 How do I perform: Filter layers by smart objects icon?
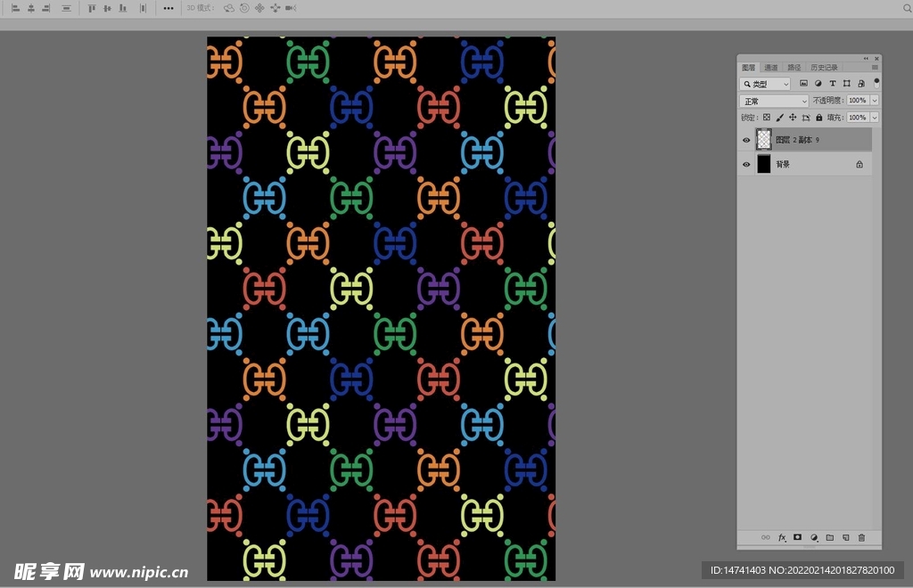coord(861,83)
